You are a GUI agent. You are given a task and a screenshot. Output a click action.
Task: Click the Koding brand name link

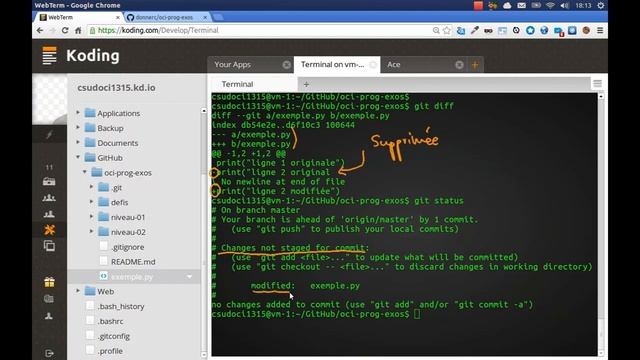pos(93,56)
